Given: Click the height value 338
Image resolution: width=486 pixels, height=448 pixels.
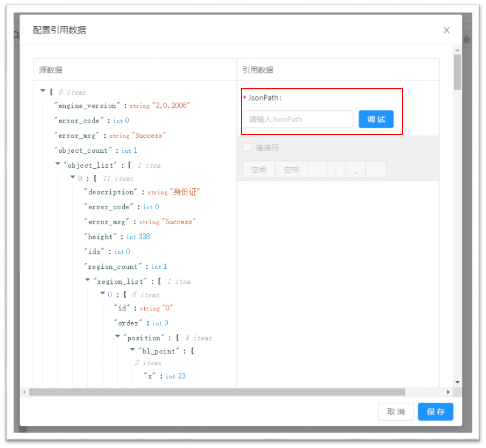Looking at the screenshot, I should tap(144, 237).
